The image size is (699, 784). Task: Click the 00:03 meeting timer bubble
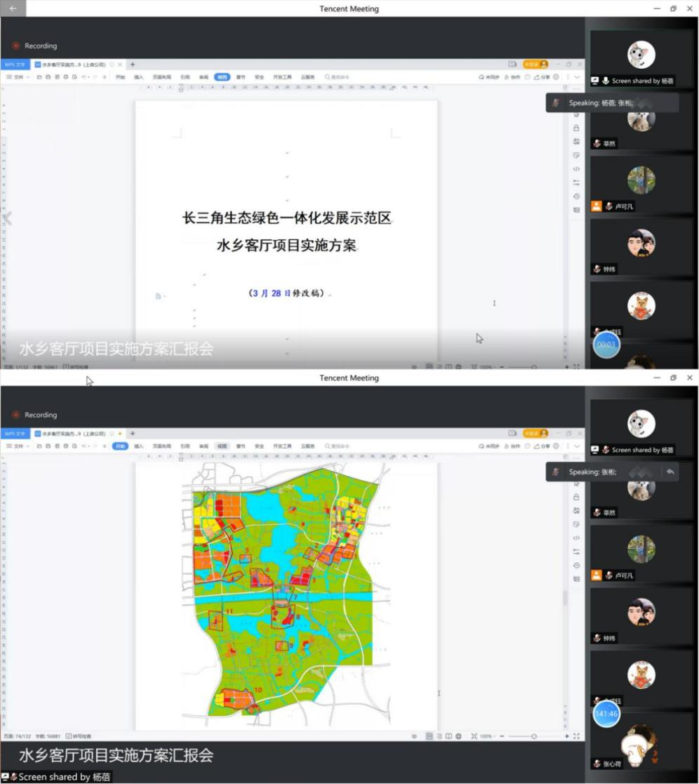pyautogui.click(x=606, y=345)
